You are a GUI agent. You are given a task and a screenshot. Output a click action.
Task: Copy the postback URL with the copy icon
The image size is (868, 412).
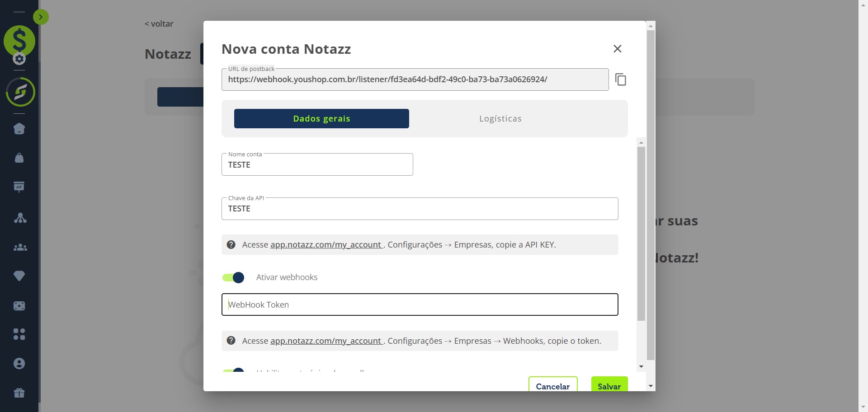pos(621,80)
